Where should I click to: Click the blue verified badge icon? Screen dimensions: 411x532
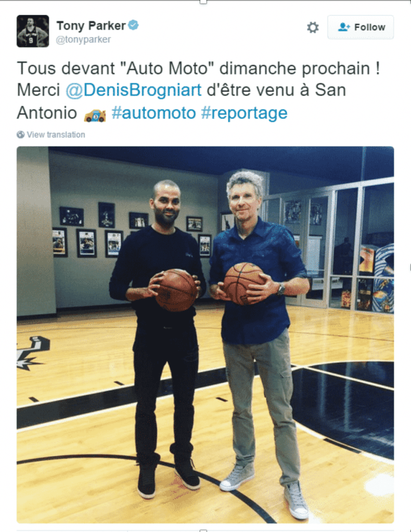click(133, 25)
